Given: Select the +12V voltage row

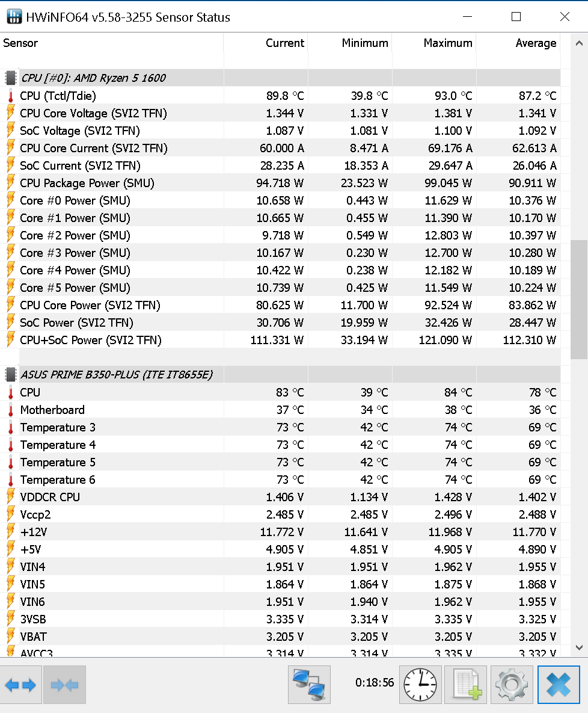Looking at the screenshot, I should (280, 532).
